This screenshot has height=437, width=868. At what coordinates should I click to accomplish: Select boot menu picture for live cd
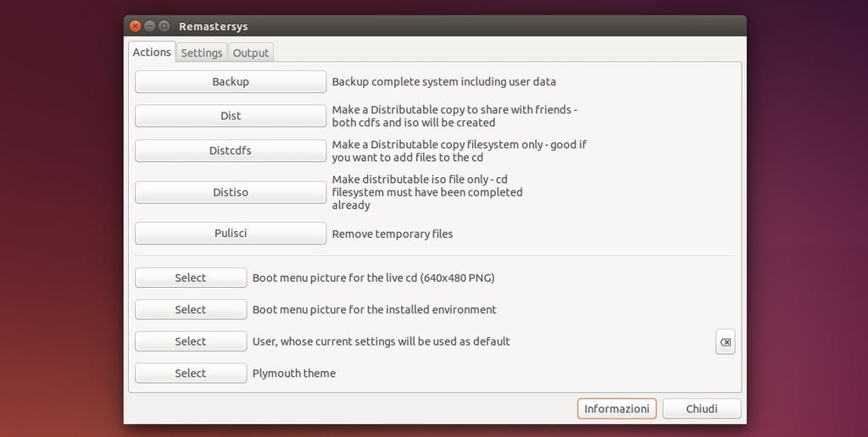[x=191, y=278]
